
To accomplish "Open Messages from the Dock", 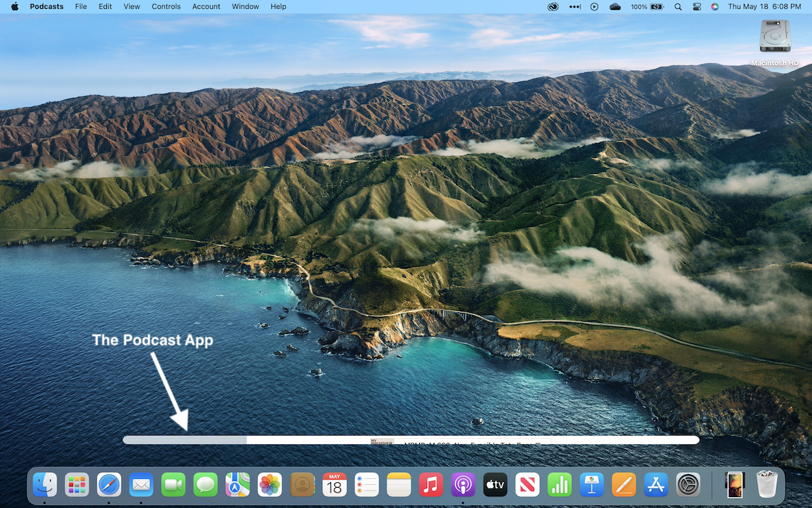I will tap(206, 485).
